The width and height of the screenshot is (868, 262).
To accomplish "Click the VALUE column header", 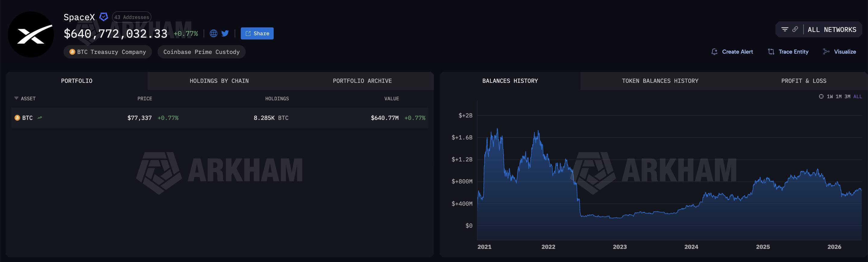I will tap(392, 99).
